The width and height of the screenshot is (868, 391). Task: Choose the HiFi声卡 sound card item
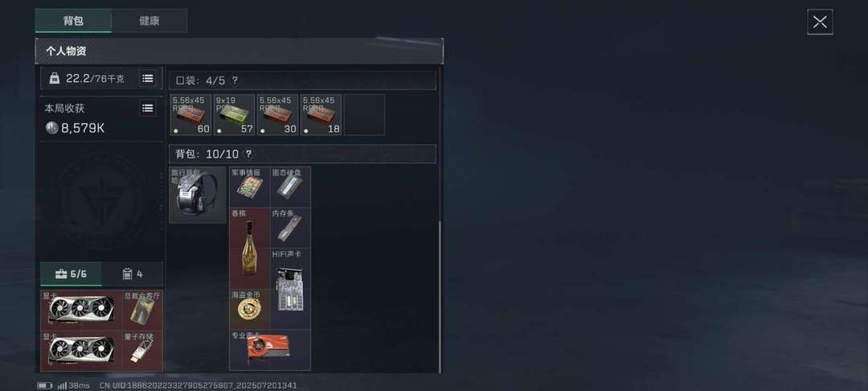point(291,289)
